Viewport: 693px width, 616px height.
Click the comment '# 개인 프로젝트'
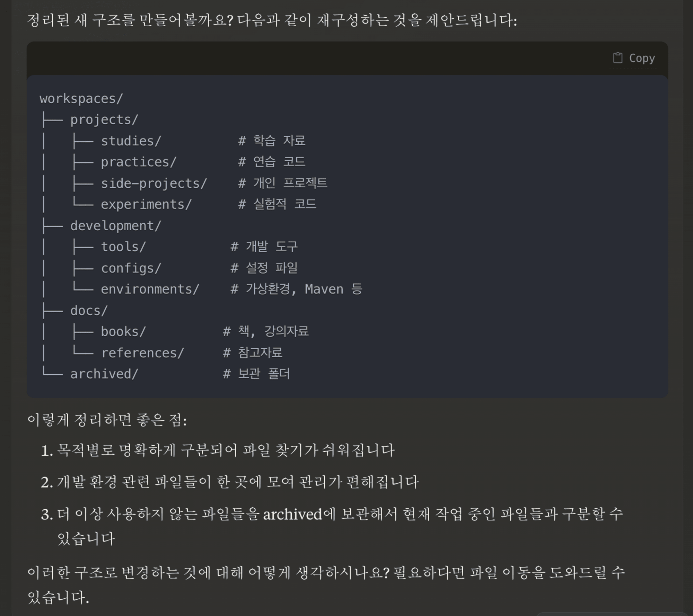pos(283,183)
